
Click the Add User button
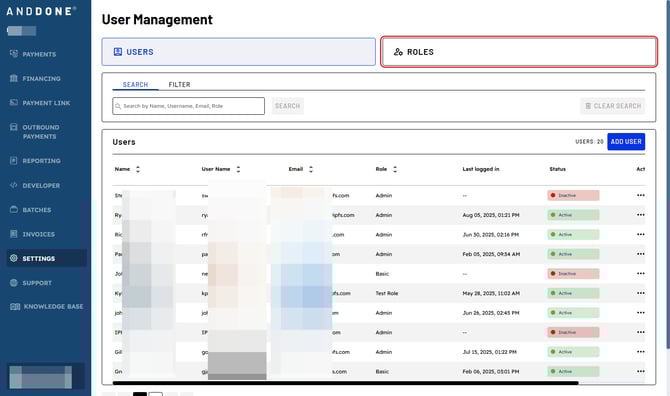coord(626,141)
